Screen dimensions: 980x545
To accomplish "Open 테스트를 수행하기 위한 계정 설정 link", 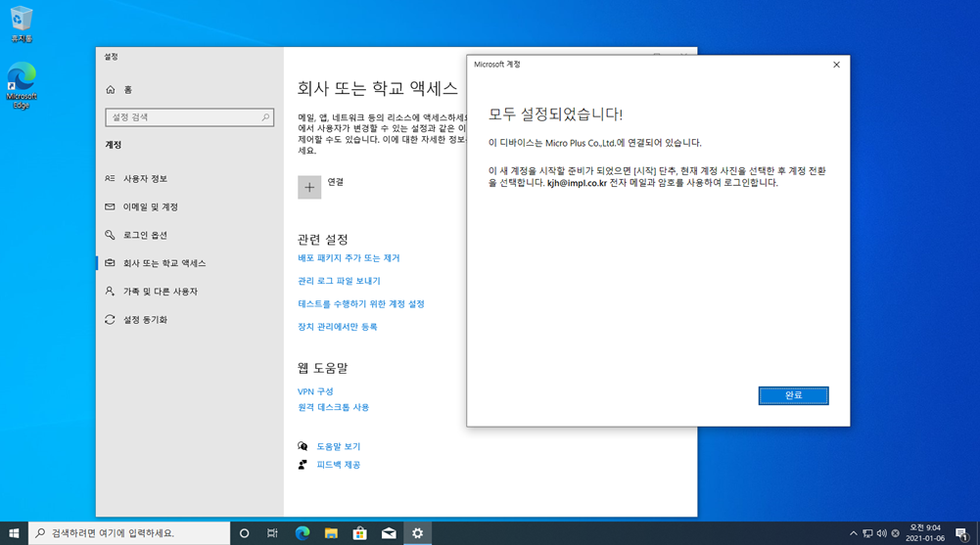I will (361, 304).
